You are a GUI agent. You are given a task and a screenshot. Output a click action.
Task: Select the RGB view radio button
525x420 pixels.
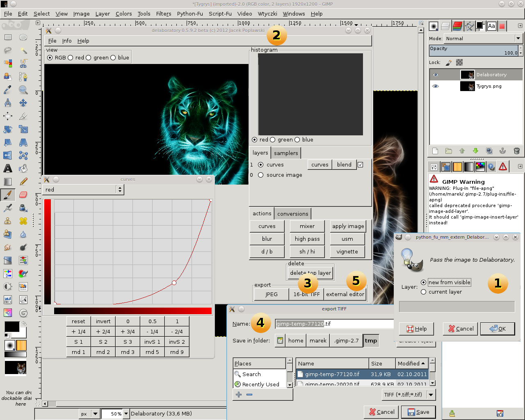tap(50, 58)
